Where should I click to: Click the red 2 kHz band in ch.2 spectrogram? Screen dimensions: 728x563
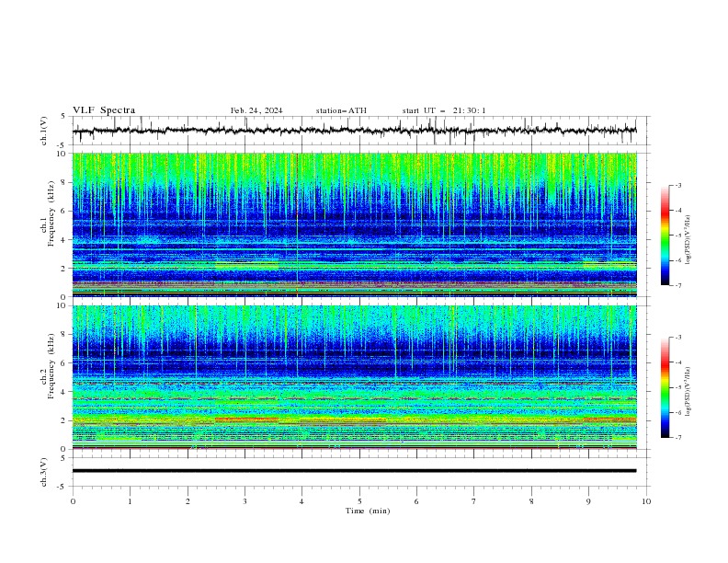coord(246,419)
